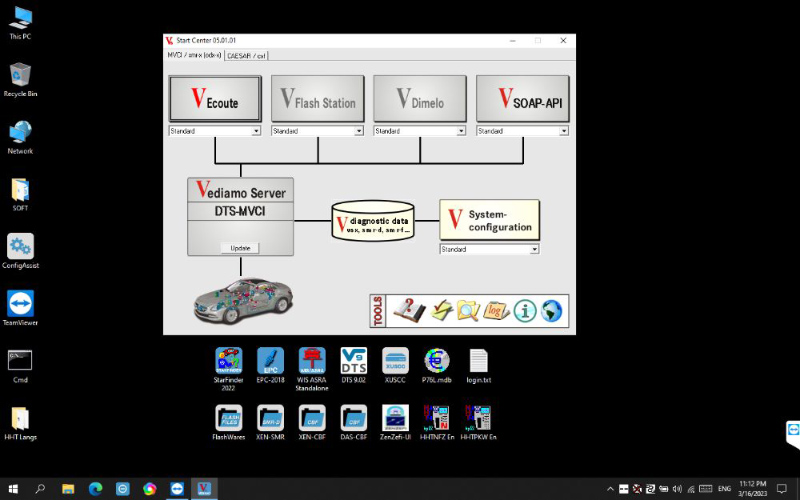Screen dimensions: 800x500
Task: Select the WIS ASRA Standalone icon
Action: 312,361
